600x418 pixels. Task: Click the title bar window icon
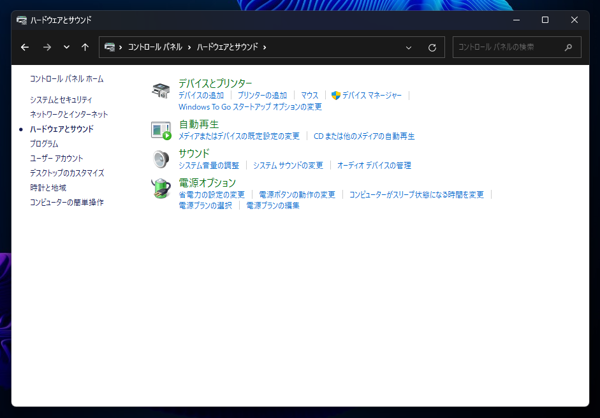click(x=22, y=20)
